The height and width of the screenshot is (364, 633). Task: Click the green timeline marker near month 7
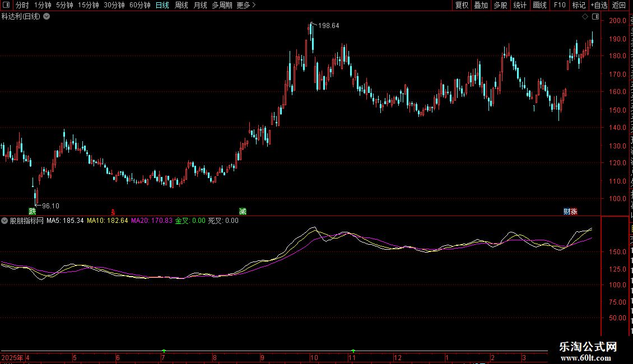coord(164,351)
